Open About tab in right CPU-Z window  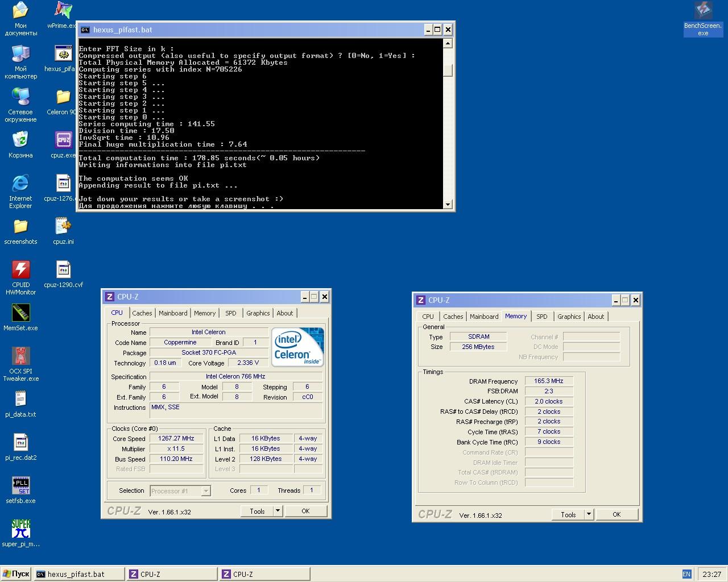596,317
